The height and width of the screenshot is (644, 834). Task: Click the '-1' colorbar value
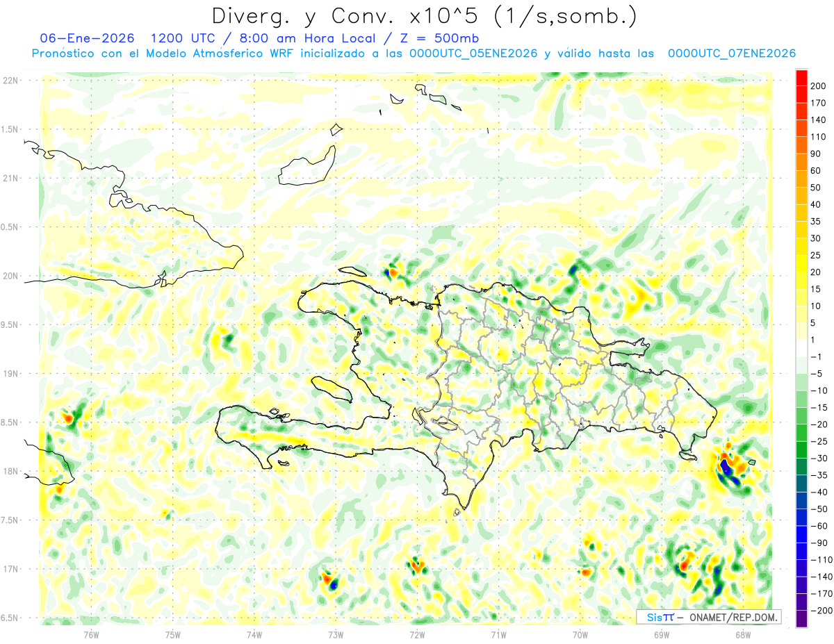pyautogui.click(x=817, y=357)
